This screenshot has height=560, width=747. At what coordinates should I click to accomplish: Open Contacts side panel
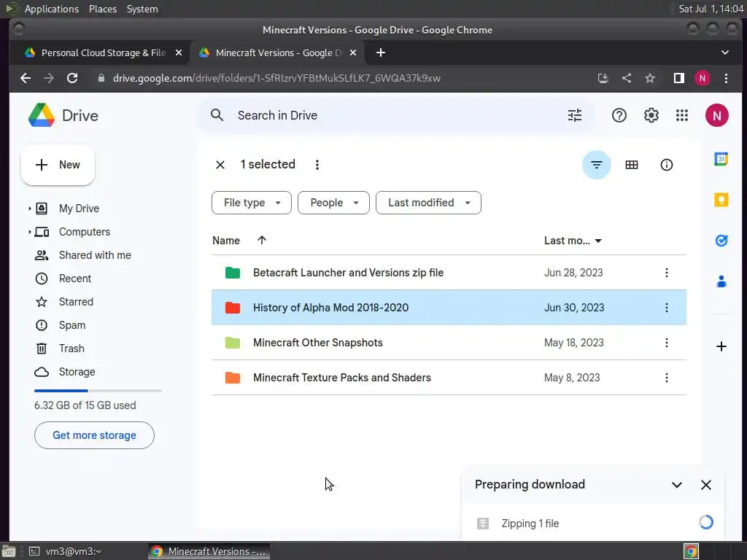pos(721,281)
